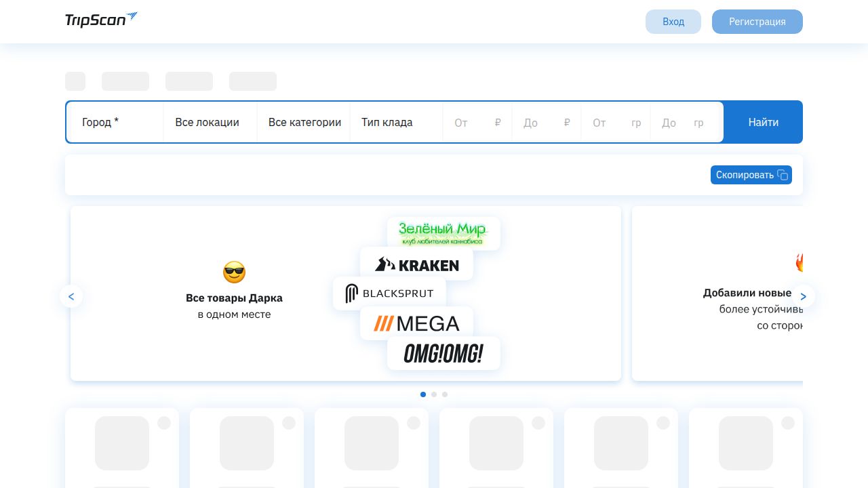Expand the Город city dropdown
Screen dimensions: 868x488
[x=117, y=122]
